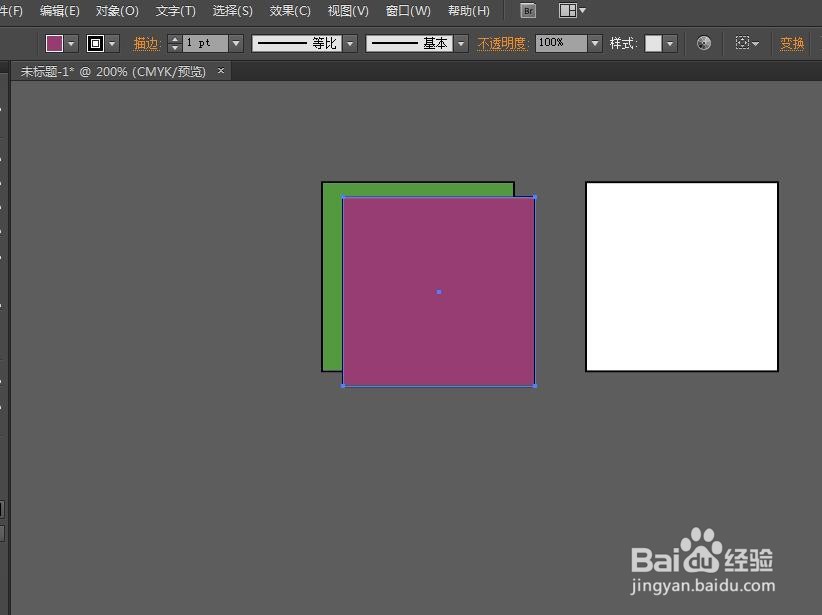Click the align to selection icon
822x615 pixels.
coord(743,43)
